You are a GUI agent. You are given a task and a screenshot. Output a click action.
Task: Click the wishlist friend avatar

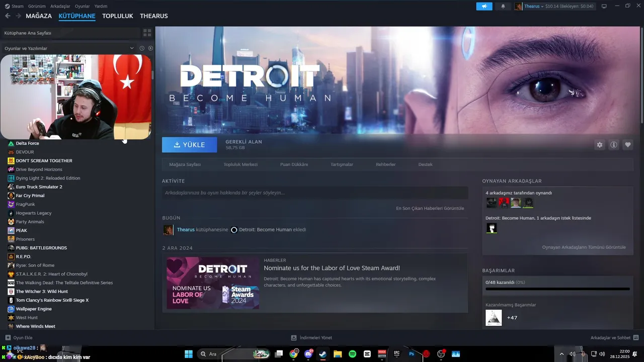point(492,228)
